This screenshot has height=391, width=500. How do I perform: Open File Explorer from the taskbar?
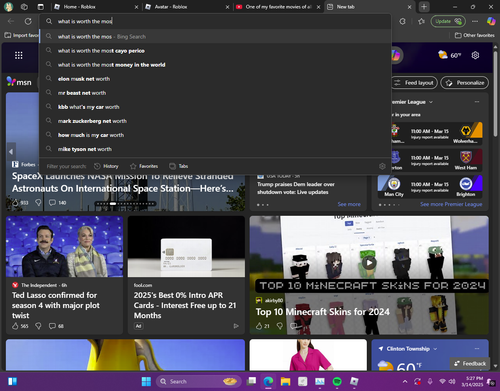tap(285, 381)
